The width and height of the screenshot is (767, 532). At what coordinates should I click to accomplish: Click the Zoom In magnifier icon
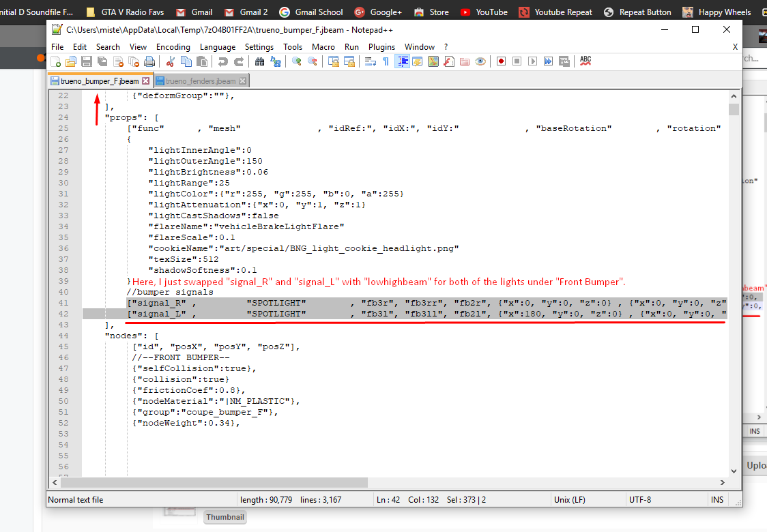point(296,61)
